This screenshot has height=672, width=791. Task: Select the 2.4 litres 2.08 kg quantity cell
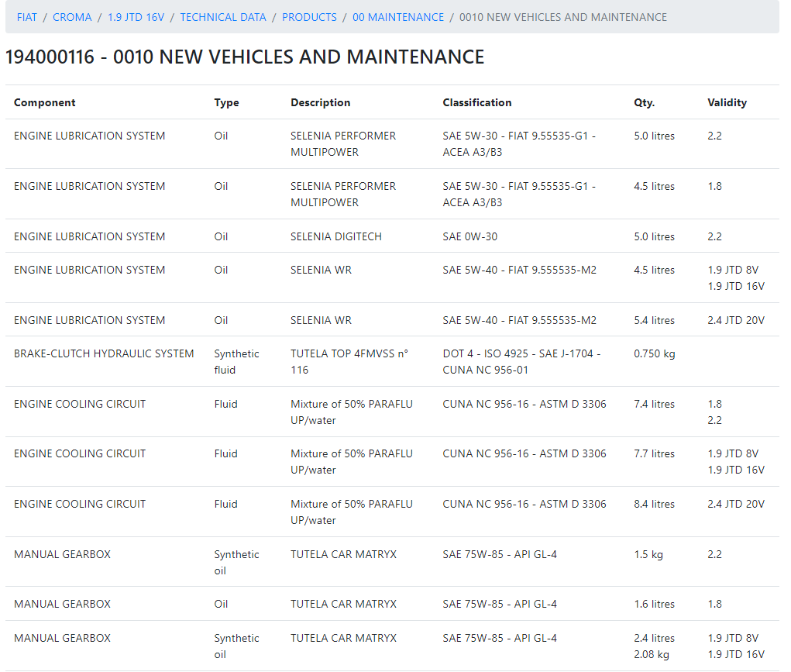655,646
